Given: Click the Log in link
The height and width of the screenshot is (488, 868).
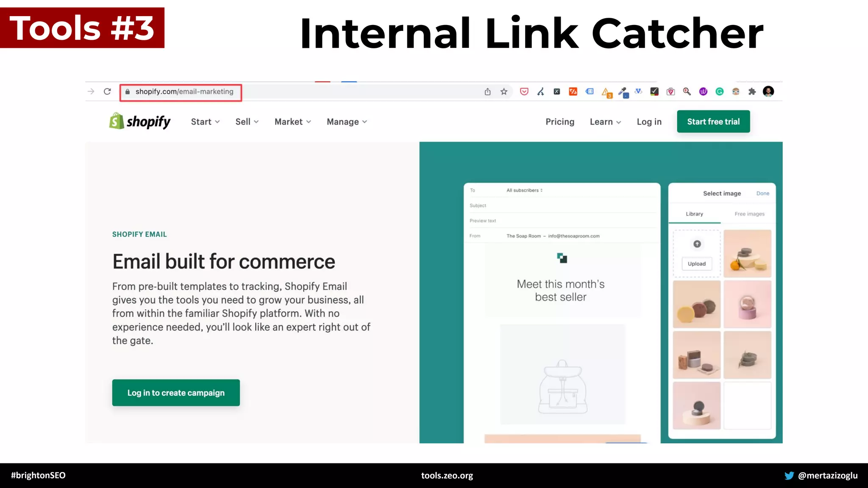Looking at the screenshot, I should (649, 122).
